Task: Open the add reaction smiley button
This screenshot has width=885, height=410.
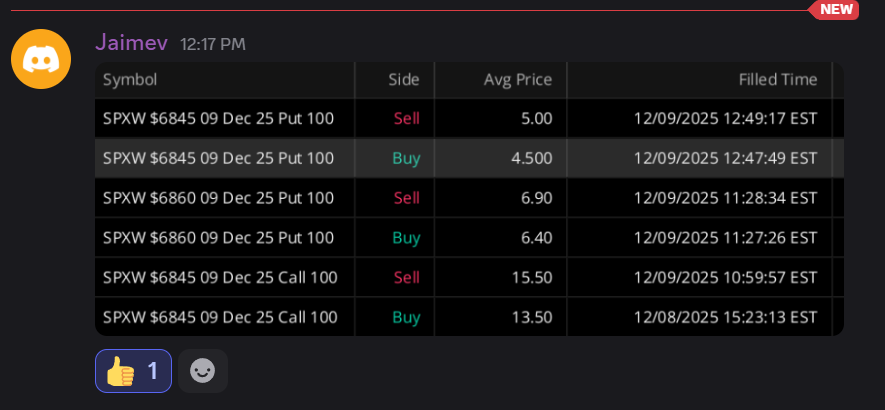Action: (x=203, y=370)
